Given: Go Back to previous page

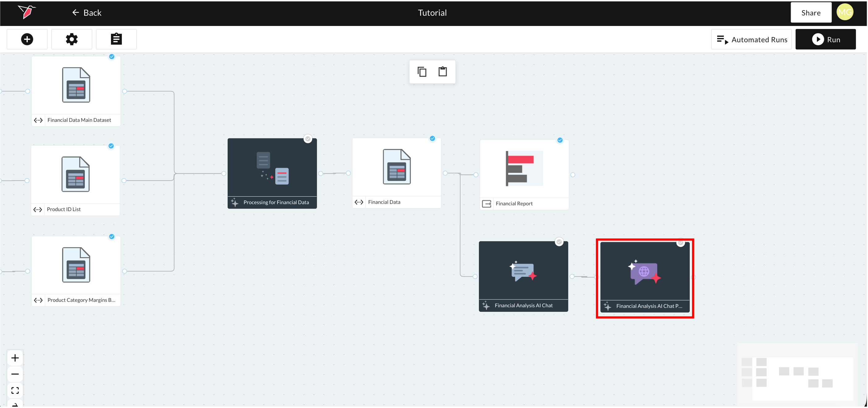Looking at the screenshot, I should point(87,13).
